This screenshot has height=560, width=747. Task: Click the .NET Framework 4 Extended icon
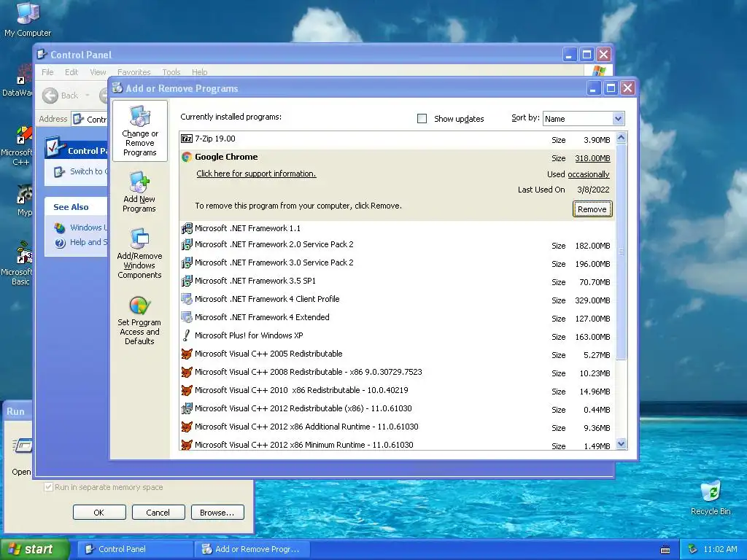pos(187,317)
